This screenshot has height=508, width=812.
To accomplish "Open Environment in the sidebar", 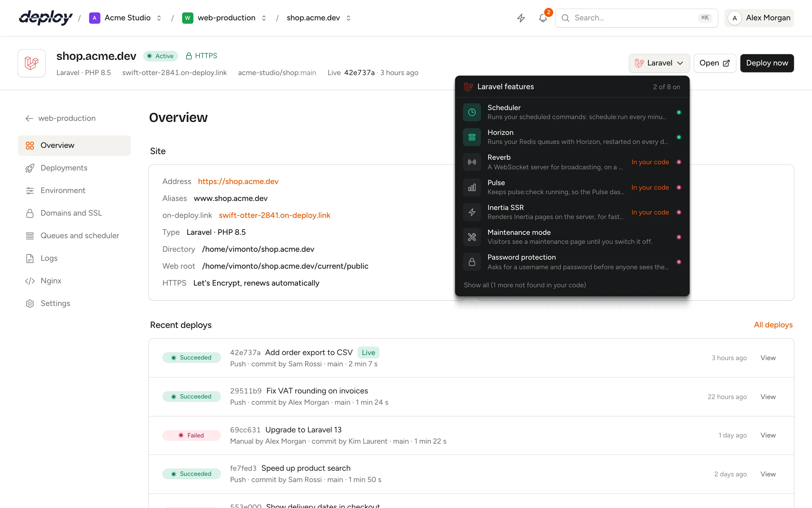I will (74, 190).
